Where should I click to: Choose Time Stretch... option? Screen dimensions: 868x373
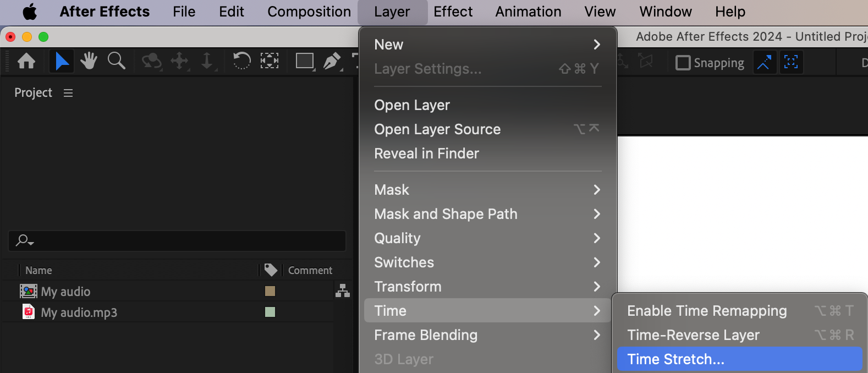pyautogui.click(x=739, y=359)
